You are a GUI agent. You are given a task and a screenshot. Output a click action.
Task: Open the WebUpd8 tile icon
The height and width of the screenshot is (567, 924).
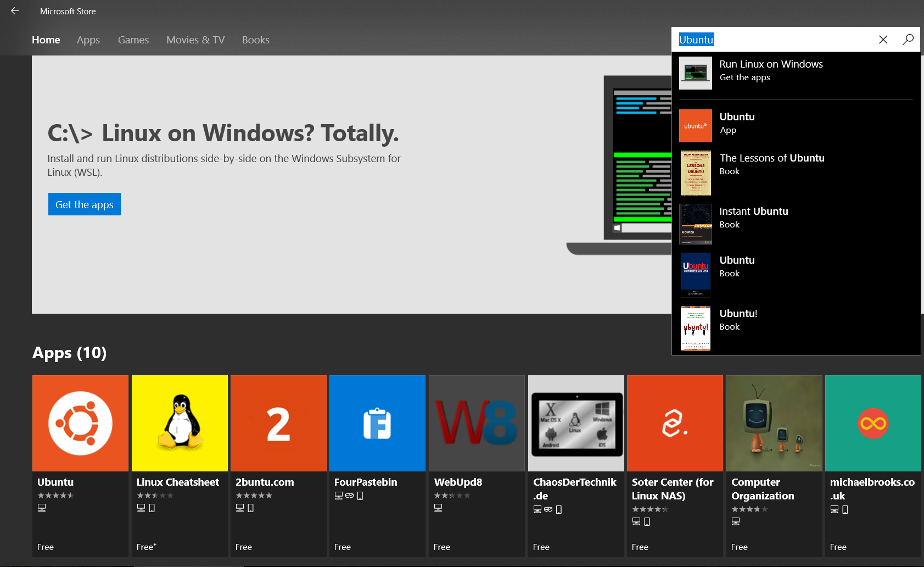[477, 423]
